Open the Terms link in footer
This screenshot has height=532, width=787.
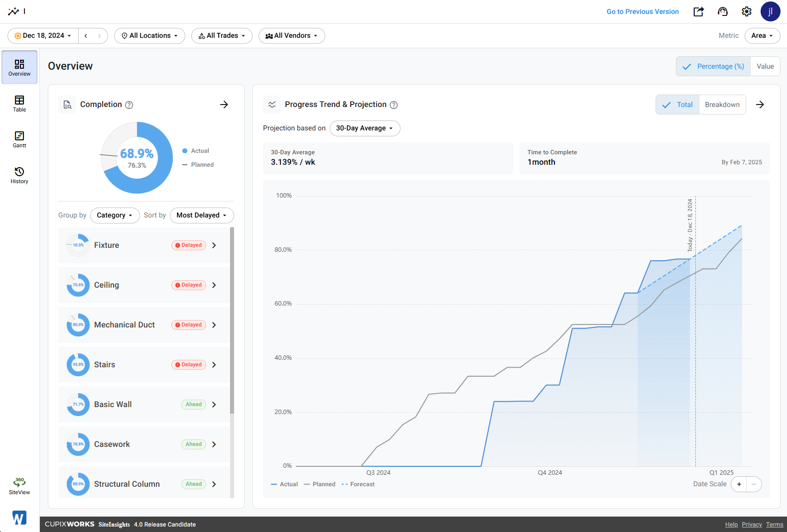[x=775, y=525]
